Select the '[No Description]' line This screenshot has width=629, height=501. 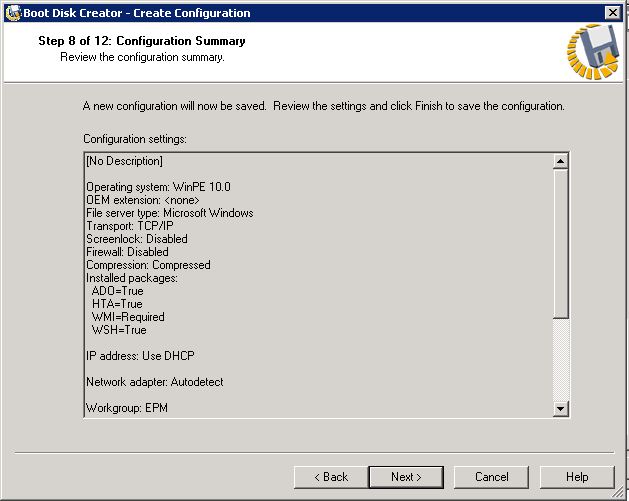[x=124, y=161]
